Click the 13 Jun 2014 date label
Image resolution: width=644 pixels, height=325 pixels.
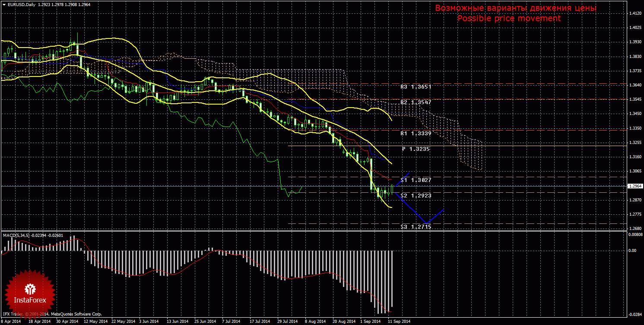[x=178, y=322]
